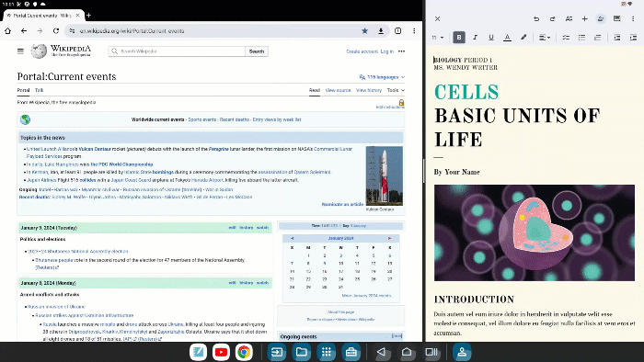Go to previous month in the calendar
The height and width of the screenshot is (362, 644).
tap(292, 238)
